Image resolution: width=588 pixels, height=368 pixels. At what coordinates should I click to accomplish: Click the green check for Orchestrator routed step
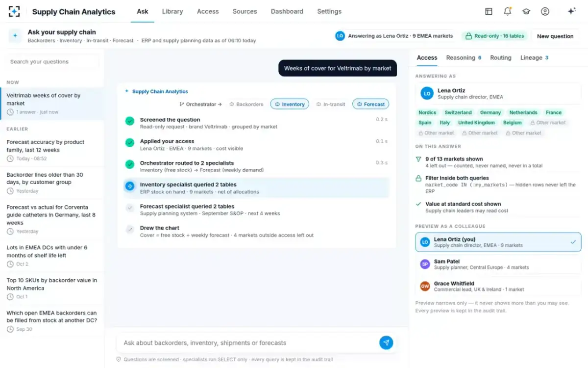click(130, 164)
